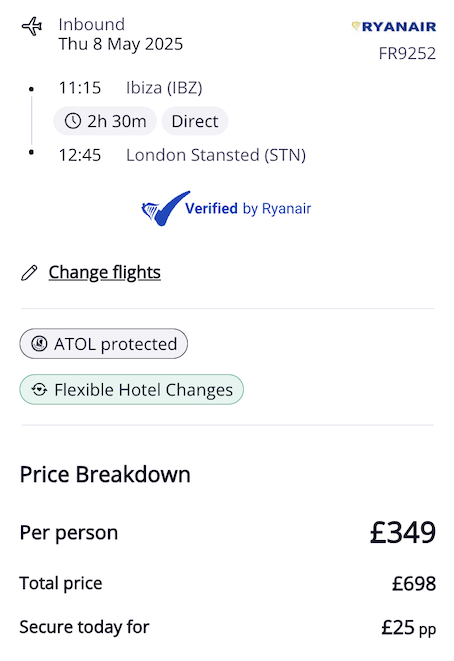The height and width of the screenshot is (661, 454).
Task: Select the ATOL protected badge
Action: click(x=103, y=344)
